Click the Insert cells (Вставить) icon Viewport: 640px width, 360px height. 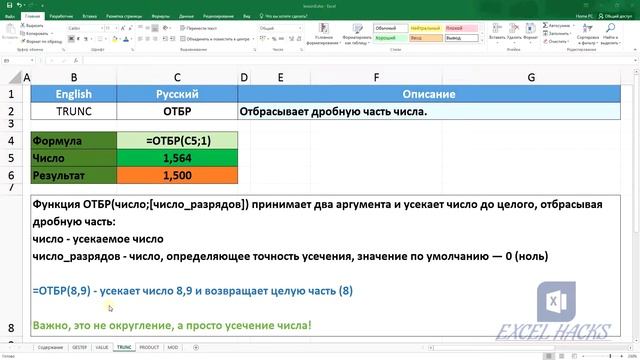click(x=497, y=28)
